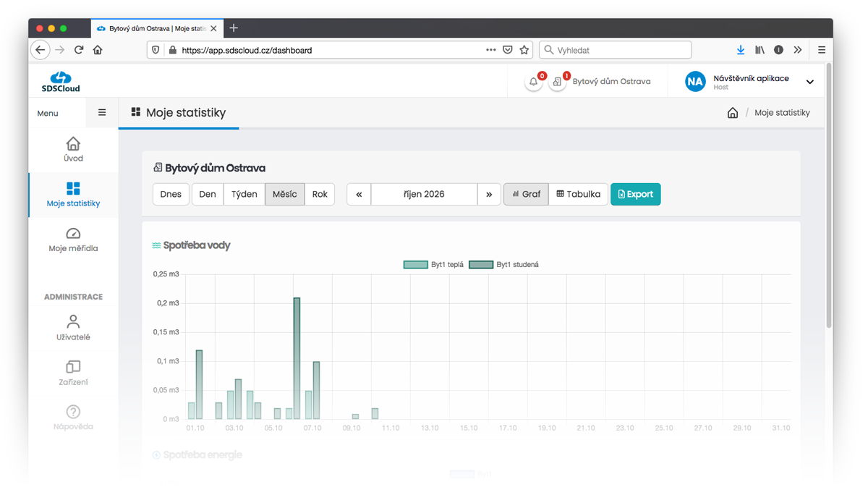The image size is (868, 495).
Task: Click the říjen 2026 date field
Action: click(424, 194)
